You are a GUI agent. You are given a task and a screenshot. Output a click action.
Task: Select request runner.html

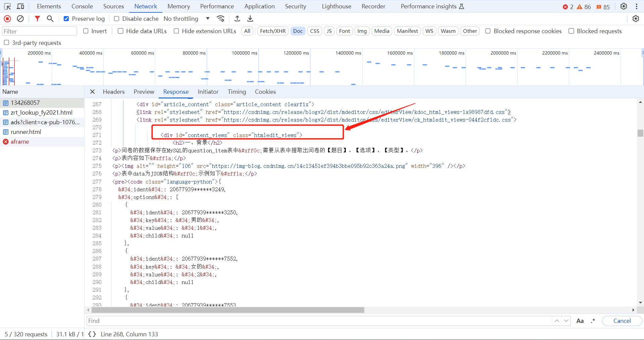coord(42,132)
